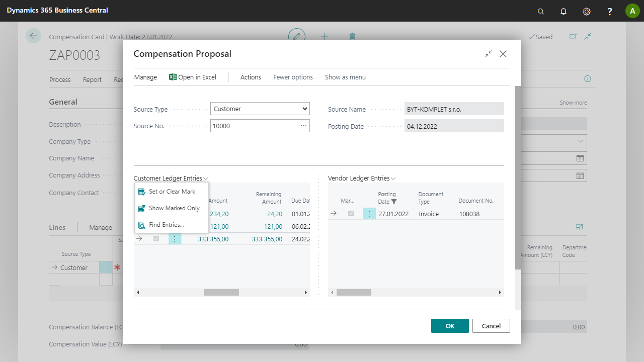Screen dimensions: 644x362
Task: Click the Customer cell in Lines grid
Action: (74, 267)
